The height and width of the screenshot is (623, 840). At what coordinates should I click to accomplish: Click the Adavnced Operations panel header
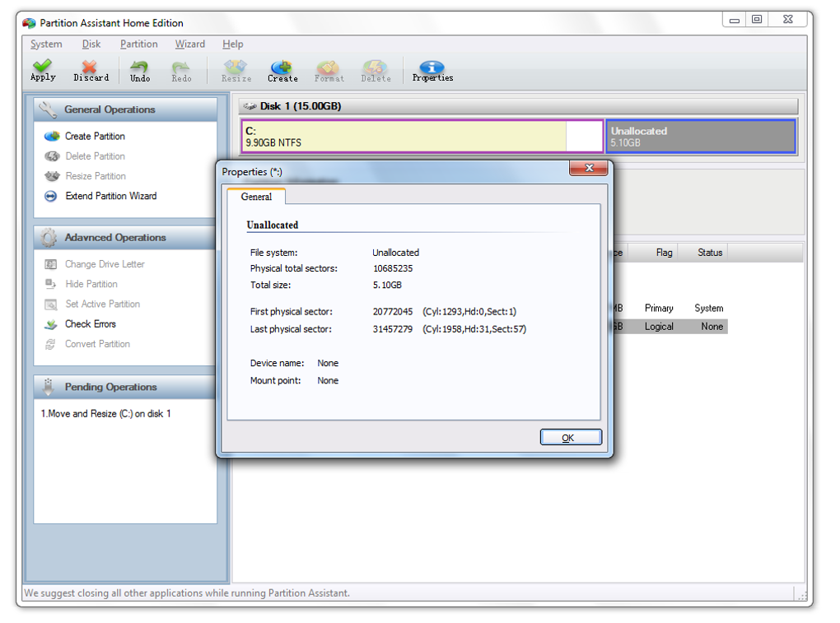125,237
